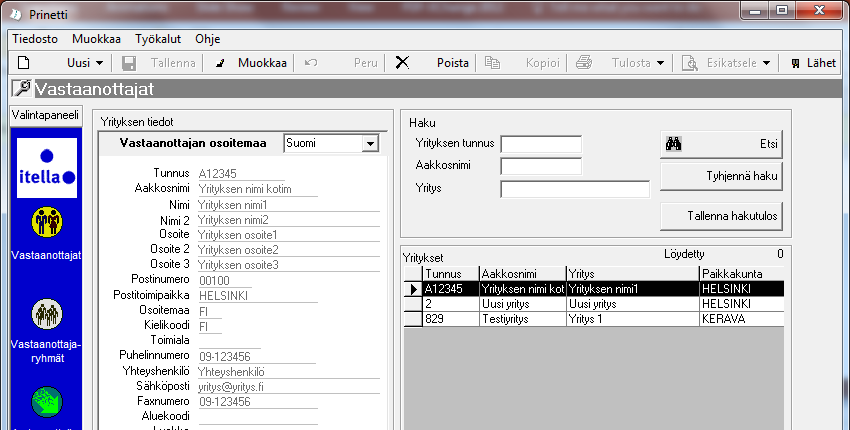Image resolution: width=850 pixels, height=430 pixels.
Task: Open the Uusi dropdown arrow
Action: (99, 63)
